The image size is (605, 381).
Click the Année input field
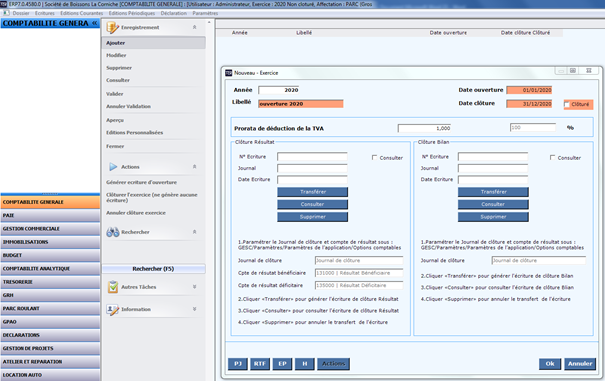click(279, 90)
